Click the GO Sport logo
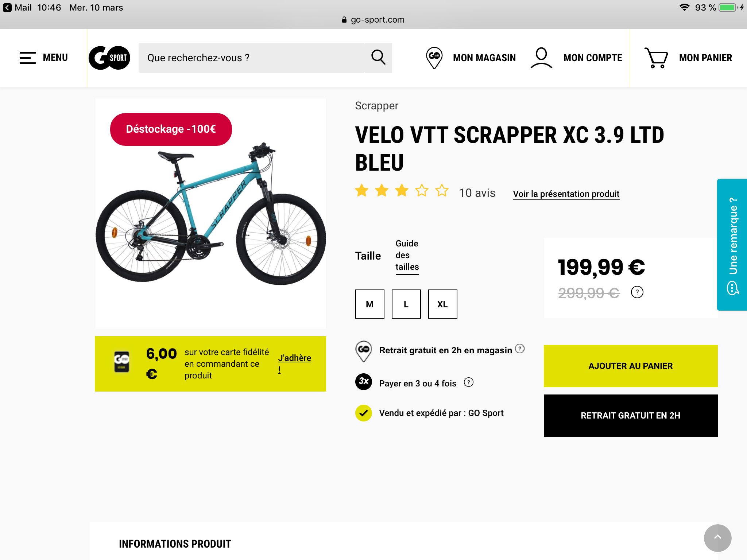747x560 pixels. 109,58
